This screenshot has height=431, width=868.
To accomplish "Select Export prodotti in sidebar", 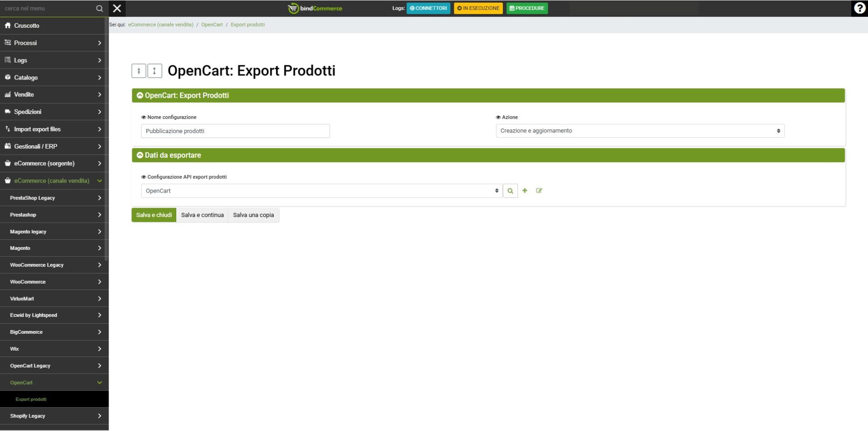I will click(x=31, y=399).
